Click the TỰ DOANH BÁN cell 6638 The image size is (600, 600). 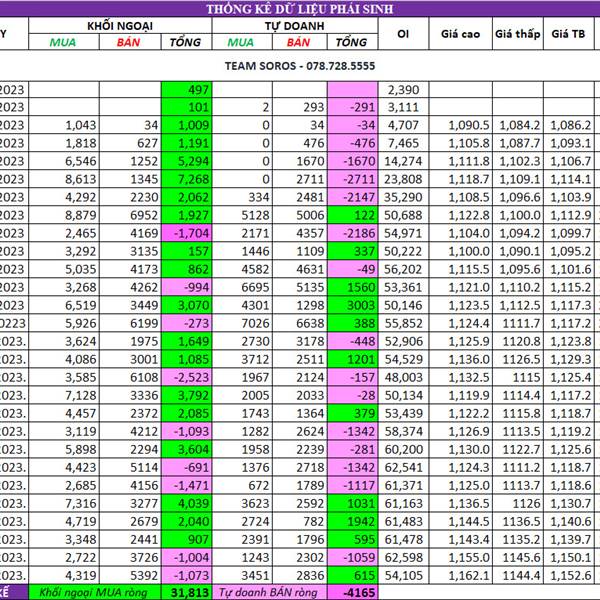[x=300, y=323]
